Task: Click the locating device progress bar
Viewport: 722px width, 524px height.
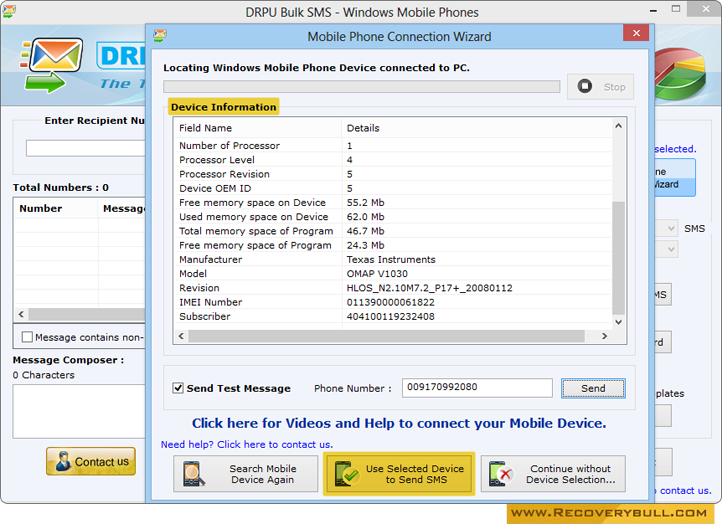Action: click(361, 87)
